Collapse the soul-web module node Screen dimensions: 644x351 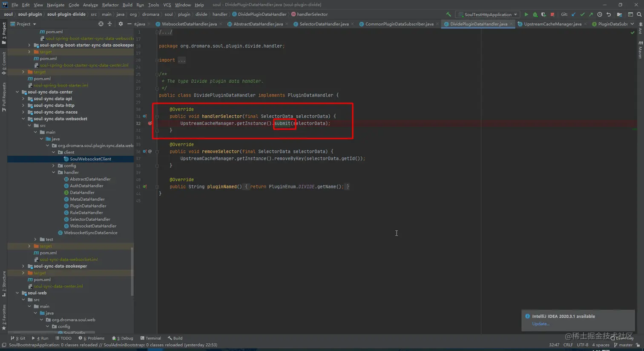point(17,293)
